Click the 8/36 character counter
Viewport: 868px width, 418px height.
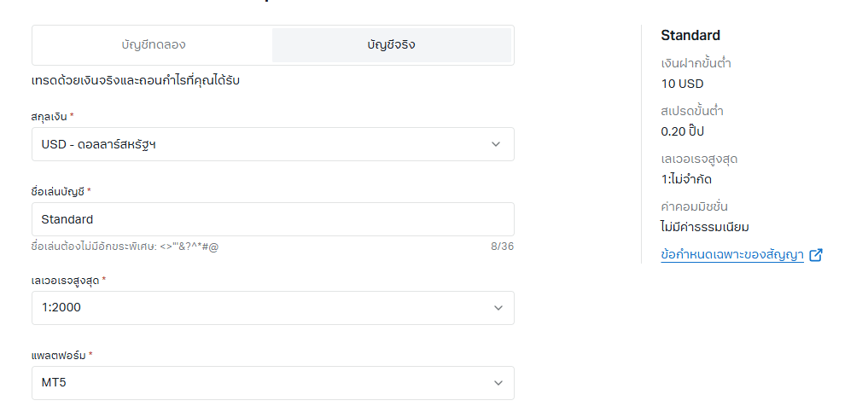pos(502,247)
